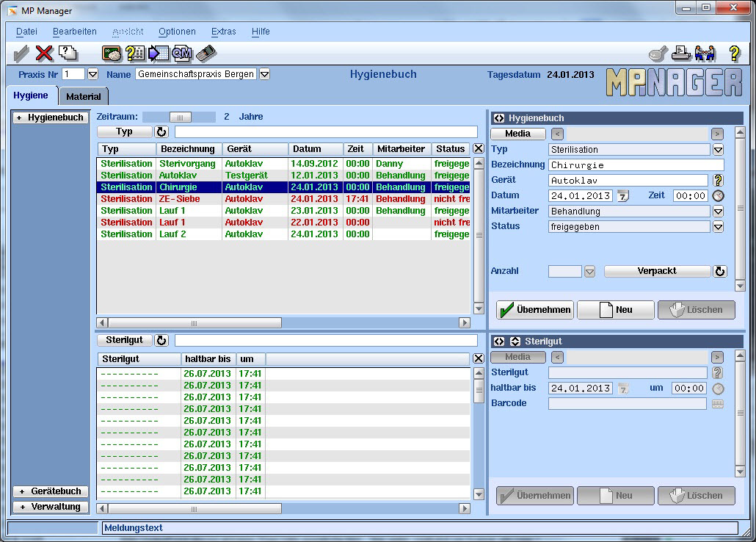Select the Lauf 2 row

pos(283,234)
